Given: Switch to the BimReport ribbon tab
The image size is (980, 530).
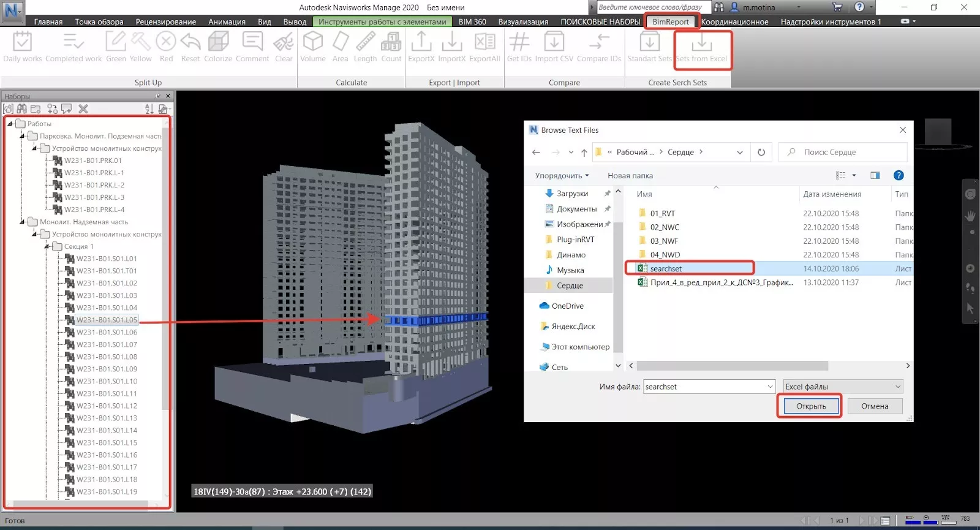Looking at the screenshot, I should pyautogui.click(x=670, y=21).
